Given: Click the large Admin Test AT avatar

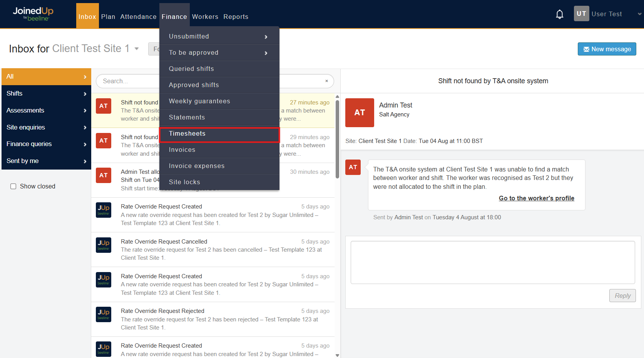Looking at the screenshot, I should [x=360, y=113].
